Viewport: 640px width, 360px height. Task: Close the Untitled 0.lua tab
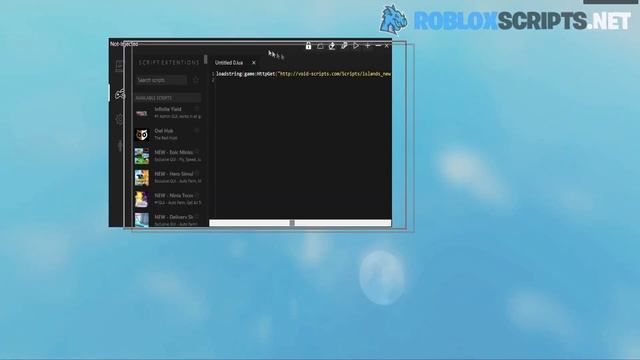253,63
